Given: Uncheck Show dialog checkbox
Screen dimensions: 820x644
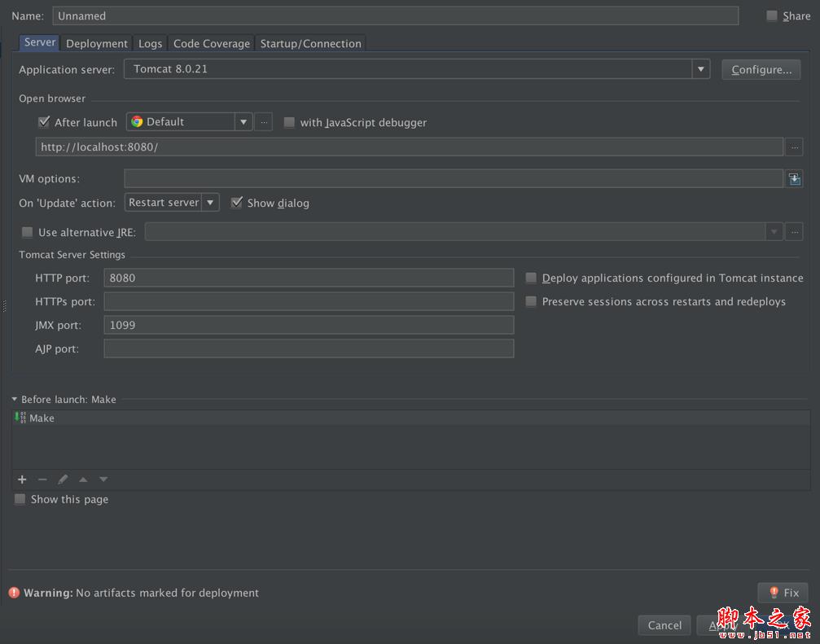Looking at the screenshot, I should [x=237, y=203].
